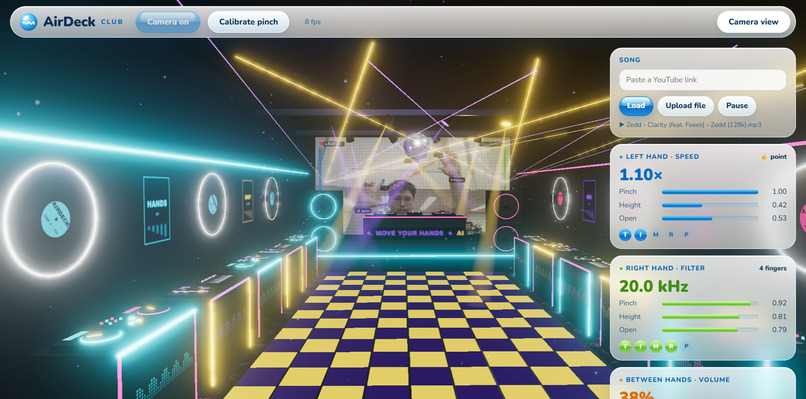Click the HANDS neon poster
The image size is (806, 399).
tap(157, 210)
